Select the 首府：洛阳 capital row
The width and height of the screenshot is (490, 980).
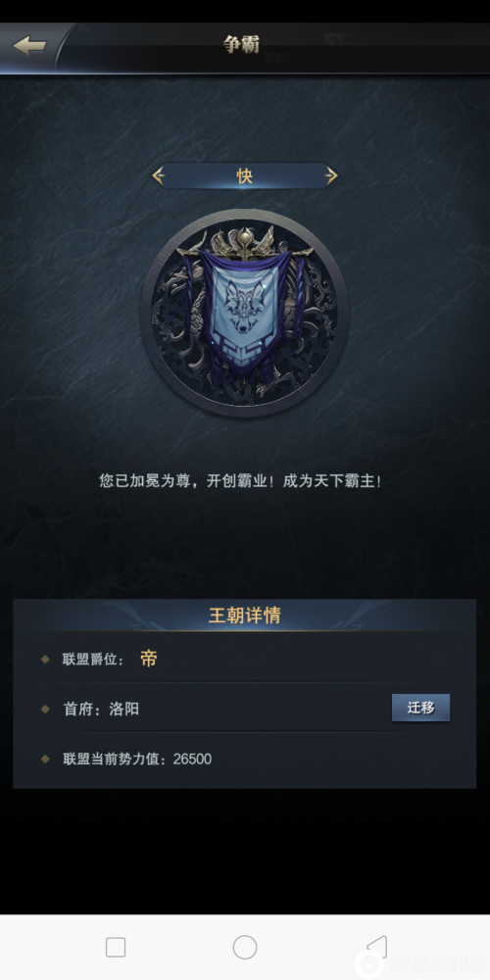(x=244, y=709)
